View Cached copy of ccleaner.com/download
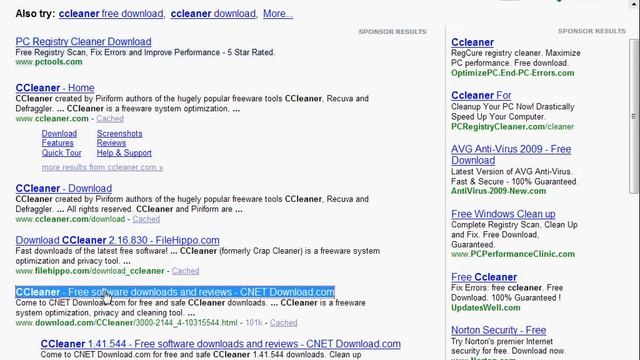Viewport: 640px width, 360px height. tap(146, 219)
